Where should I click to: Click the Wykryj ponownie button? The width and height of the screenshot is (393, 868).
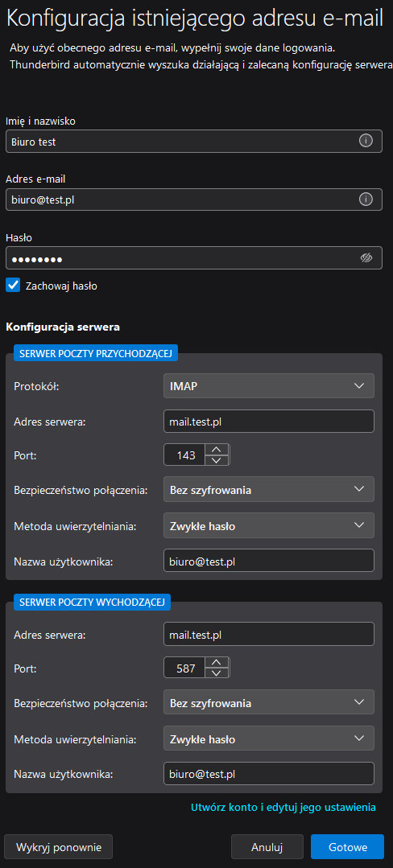[x=59, y=847]
